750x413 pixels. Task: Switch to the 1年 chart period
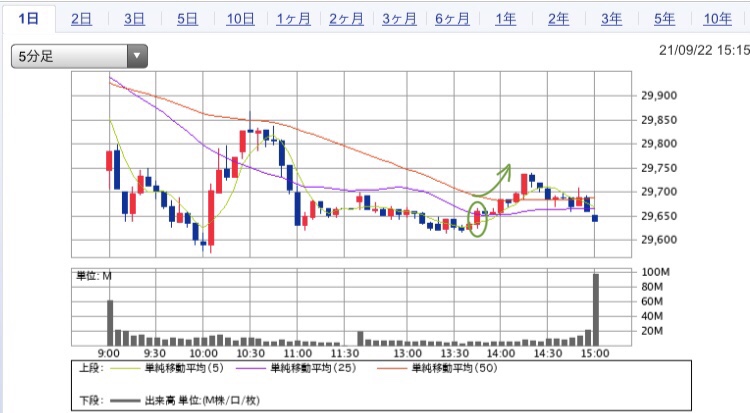click(x=506, y=19)
